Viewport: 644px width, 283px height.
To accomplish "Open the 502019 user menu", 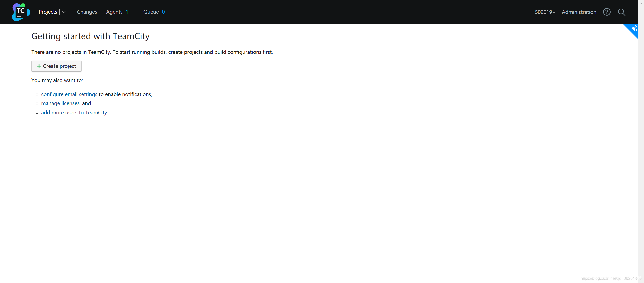I will coord(545,12).
